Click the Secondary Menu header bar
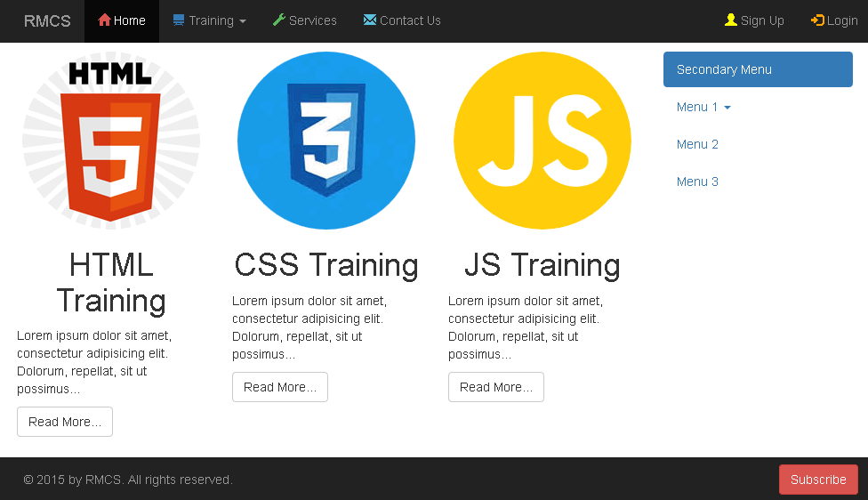The width and height of the screenshot is (868, 500). (x=758, y=69)
